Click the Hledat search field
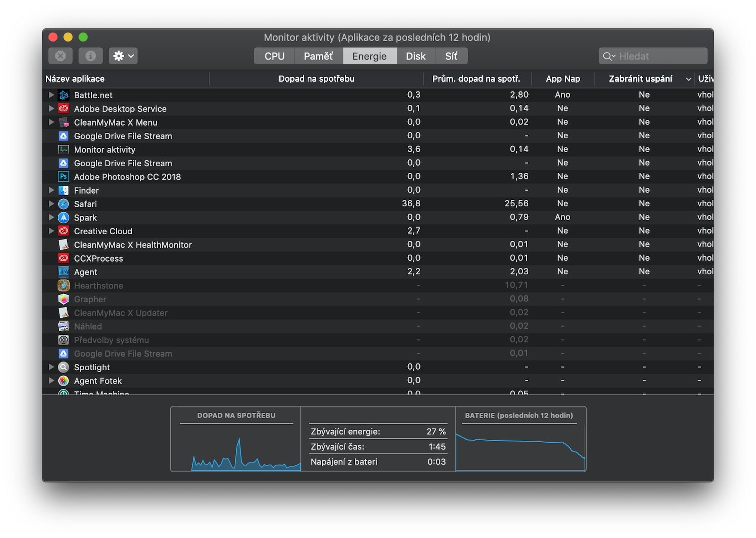Viewport: 756px width, 538px height. (x=653, y=56)
